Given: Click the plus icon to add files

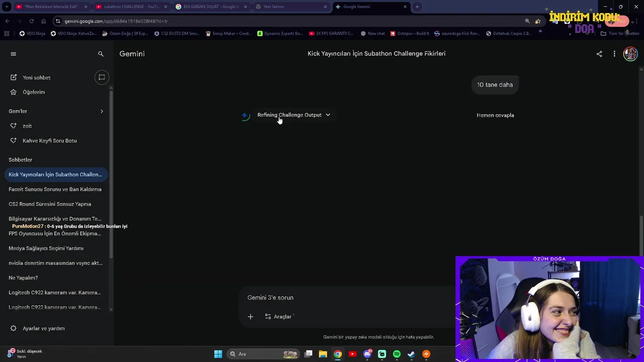Looking at the screenshot, I should 251,317.
